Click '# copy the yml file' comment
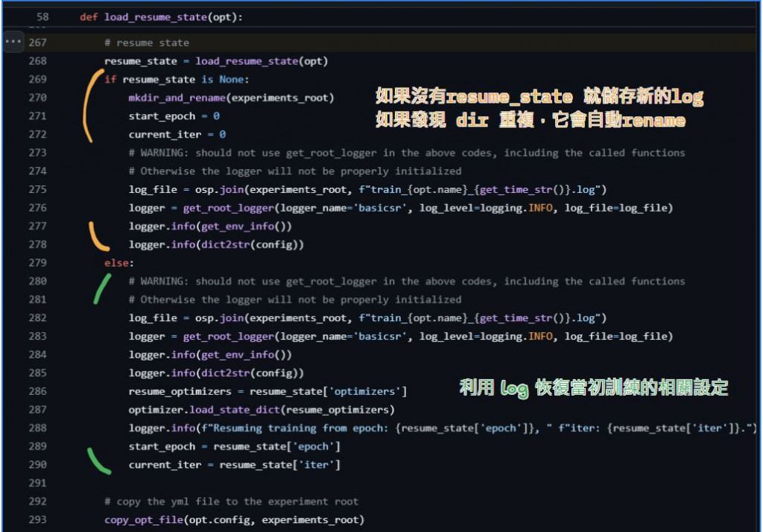This screenshot has height=532, width=763. pos(231,501)
